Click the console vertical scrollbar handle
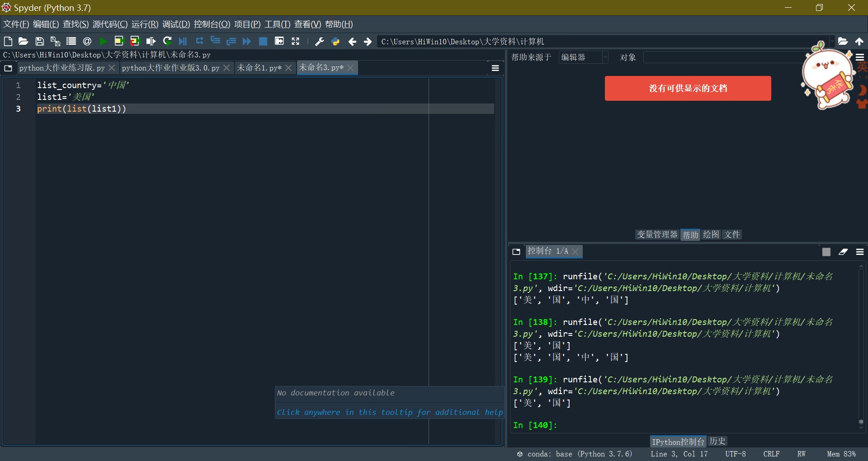 861,422
